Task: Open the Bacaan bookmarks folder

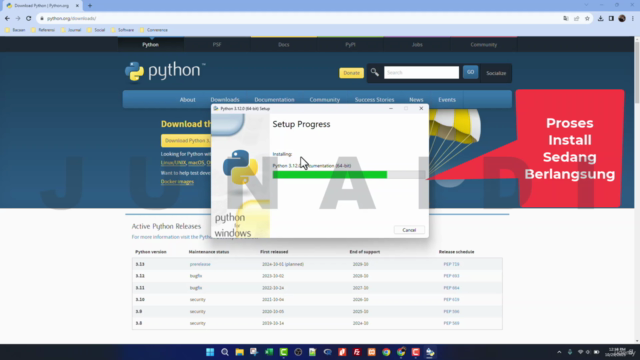Action: pos(16,30)
